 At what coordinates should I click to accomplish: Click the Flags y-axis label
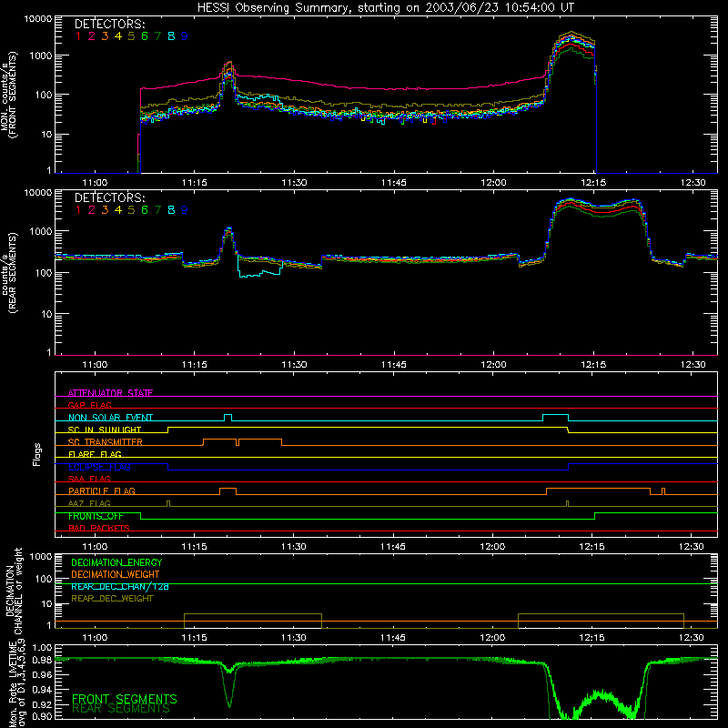(x=36, y=454)
